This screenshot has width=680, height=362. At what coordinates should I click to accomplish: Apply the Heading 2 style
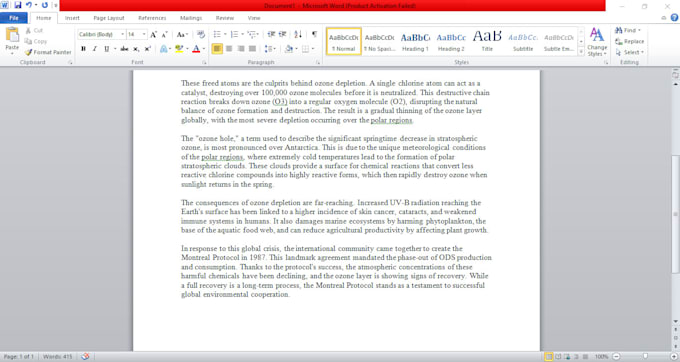451,42
